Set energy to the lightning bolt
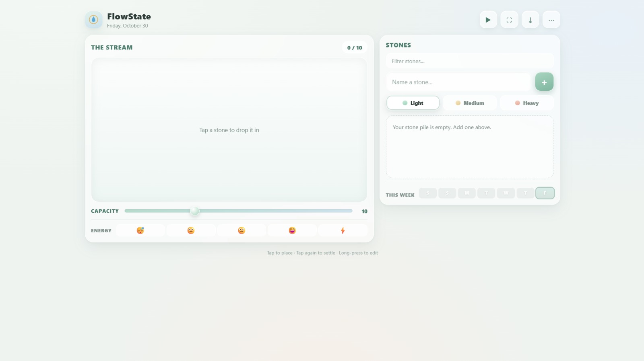The width and height of the screenshot is (644, 361). (x=343, y=230)
